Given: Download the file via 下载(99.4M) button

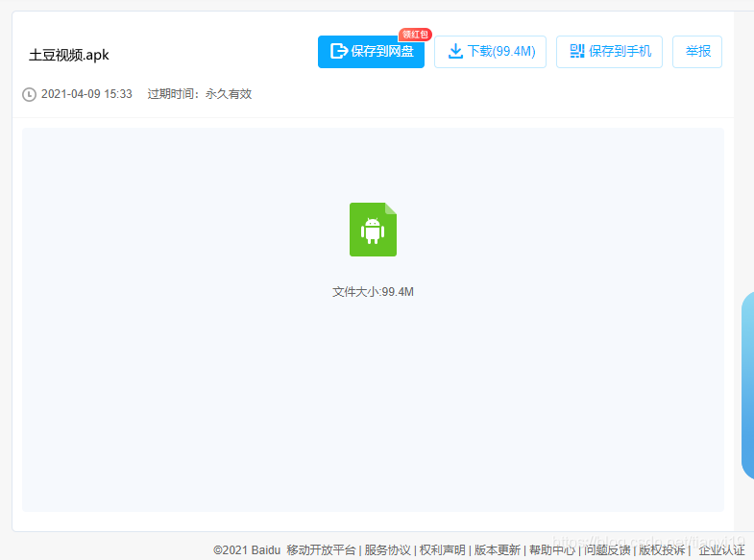Looking at the screenshot, I should (490, 52).
